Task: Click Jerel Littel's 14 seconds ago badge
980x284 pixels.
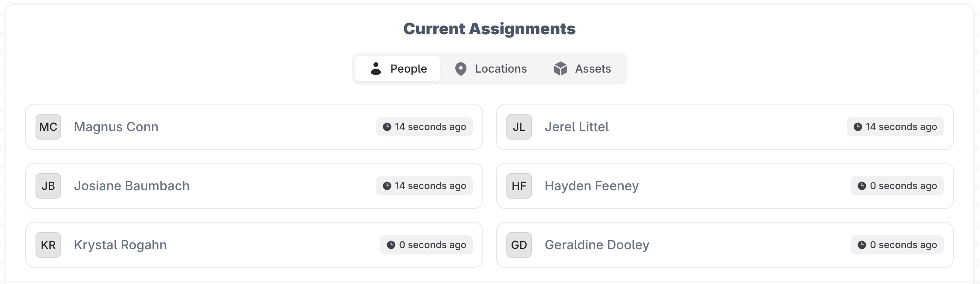Action: [895, 127]
